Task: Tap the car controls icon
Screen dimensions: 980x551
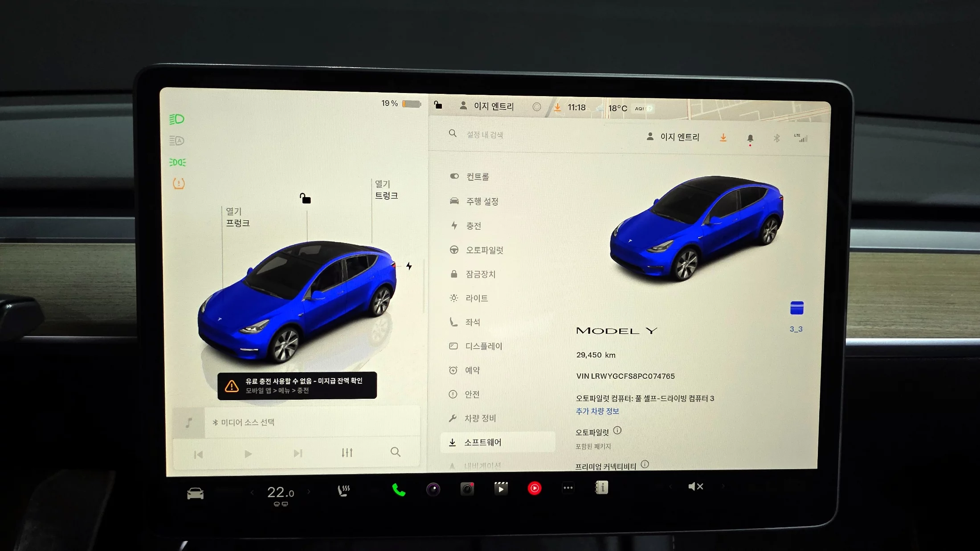Action: [x=195, y=493]
